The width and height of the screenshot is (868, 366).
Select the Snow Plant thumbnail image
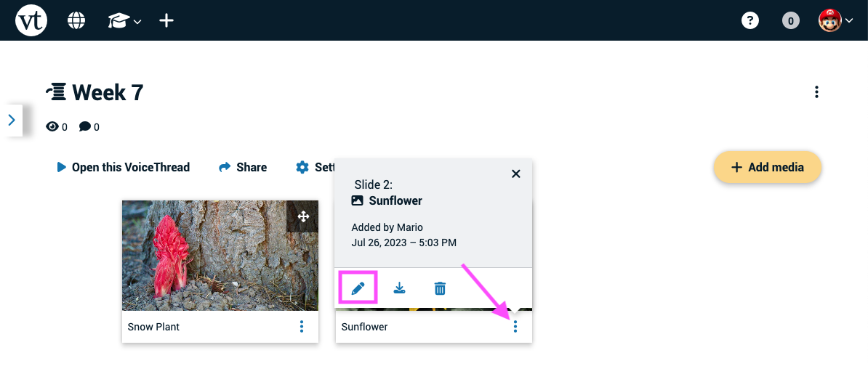(220, 256)
